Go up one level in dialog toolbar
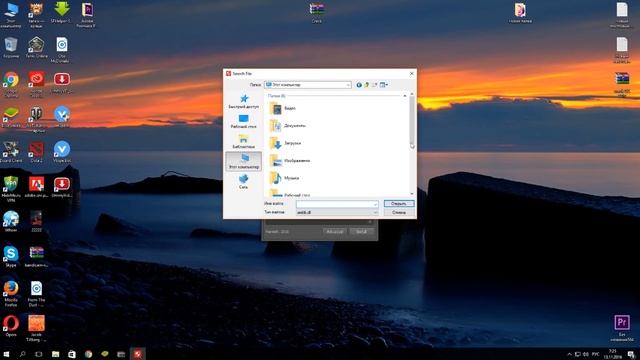The width and height of the screenshot is (640, 360). [x=367, y=85]
